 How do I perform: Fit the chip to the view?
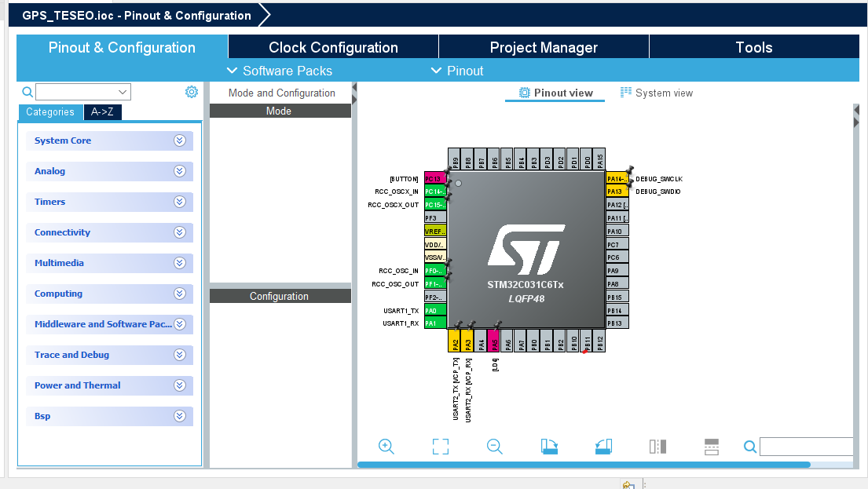pyautogui.click(x=440, y=447)
